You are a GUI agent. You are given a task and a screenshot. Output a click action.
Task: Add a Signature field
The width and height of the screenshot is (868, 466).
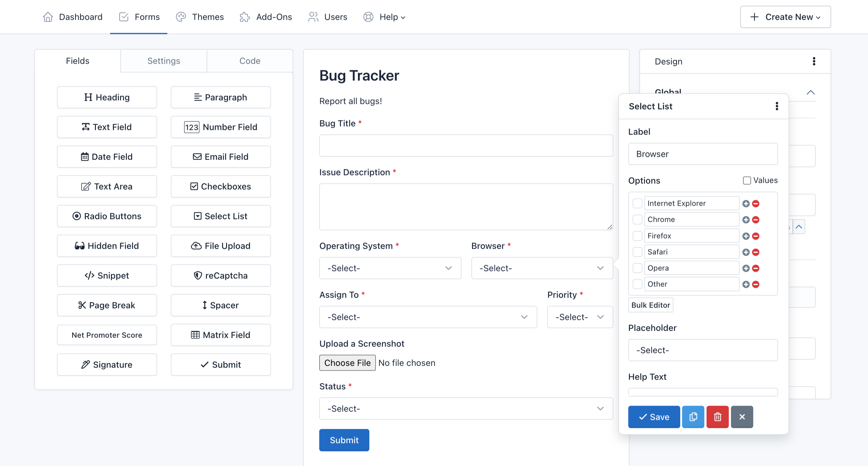pos(107,365)
